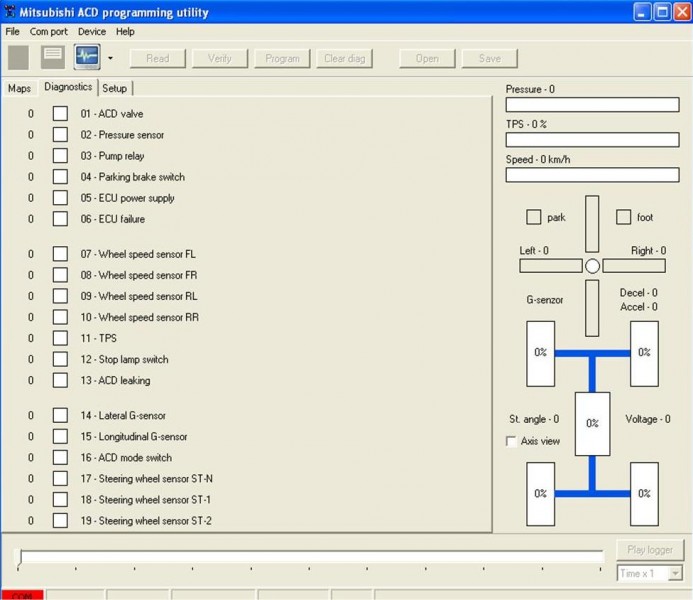Toggle the 12 - Stop lamp switch checkbox
This screenshot has height=600, width=693.
point(60,359)
